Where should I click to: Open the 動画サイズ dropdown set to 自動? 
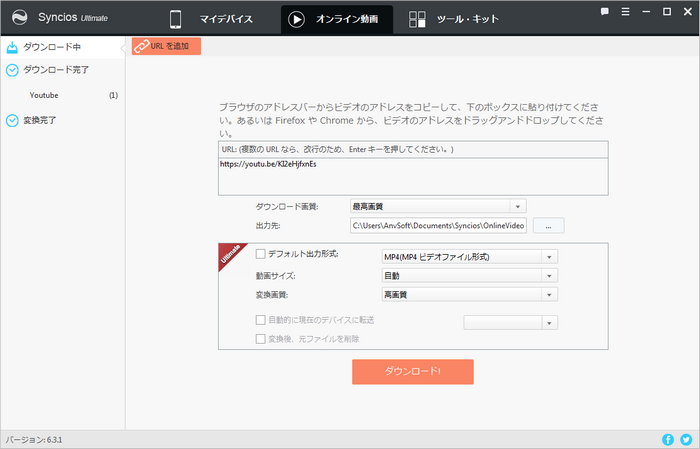pos(470,276)
